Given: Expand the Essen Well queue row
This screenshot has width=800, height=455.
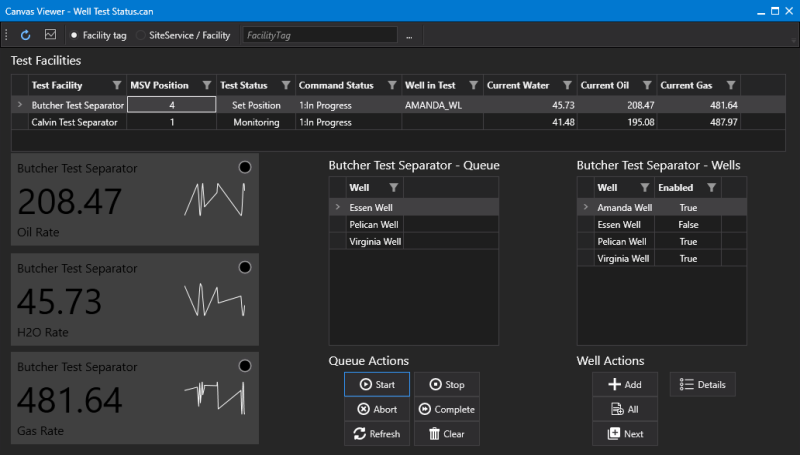Looking at the screenshot, I should [337, 207].
